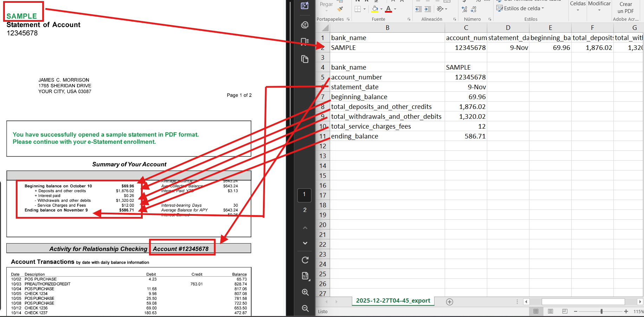Expand the Celdas group dropdown
The image size is (644, 317).
(x=578, y=6)
